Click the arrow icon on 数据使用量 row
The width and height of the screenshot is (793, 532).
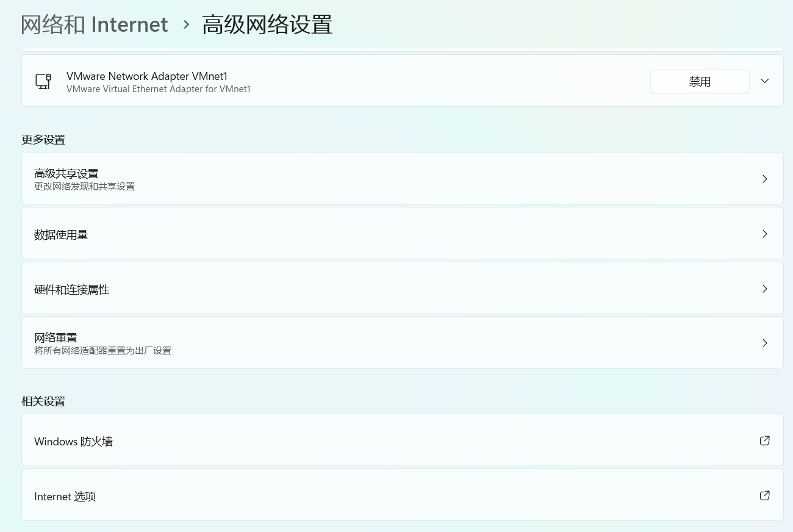pyautogui.click(x=764, y=234)
